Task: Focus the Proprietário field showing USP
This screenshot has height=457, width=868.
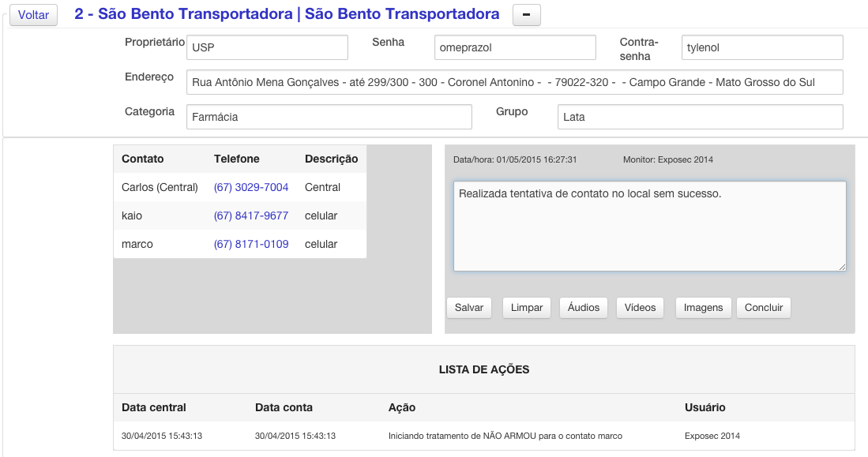Action: pos(268,47)
